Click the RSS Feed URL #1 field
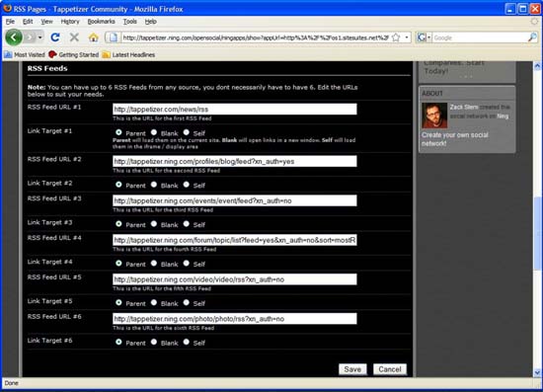The height and width of the screenshot is (392, 543). pos(234,109)
